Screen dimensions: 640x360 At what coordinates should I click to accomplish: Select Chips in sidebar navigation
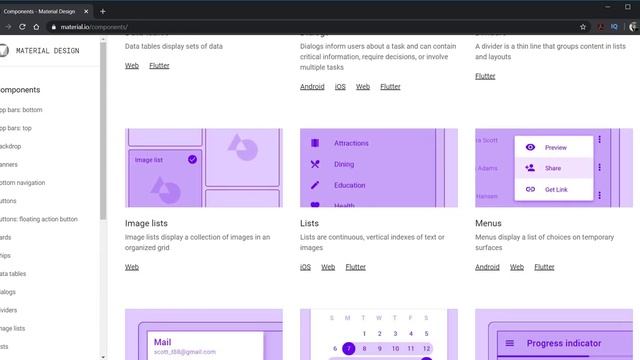click(5, 256)
